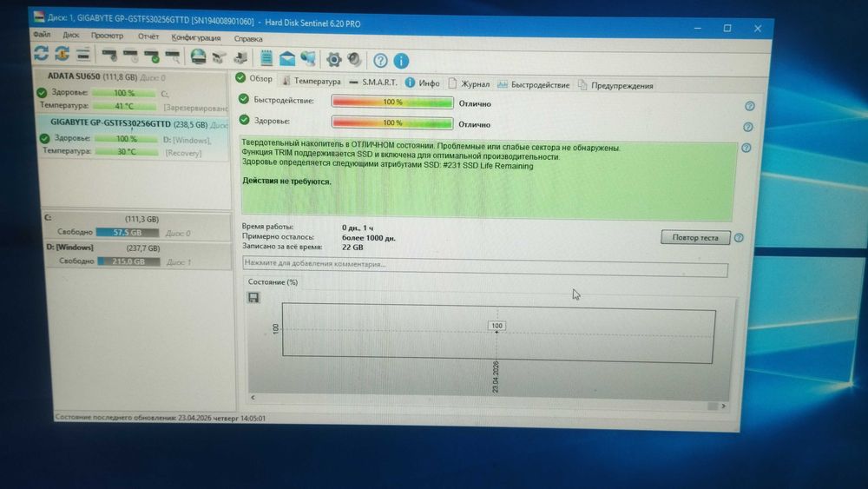Click the C: free space 57.5 GB bar
Viewport: 868px width, 489px height.
pyautogui.click(x=128, y=233)
